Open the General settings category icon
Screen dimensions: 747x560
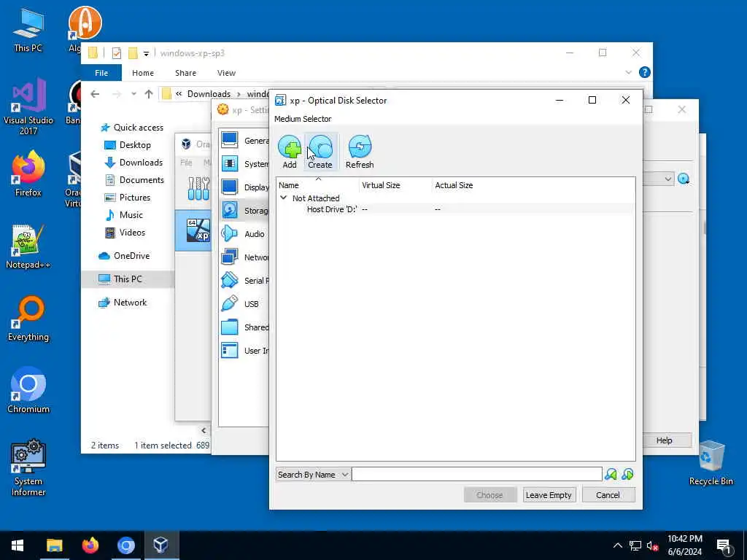(x=230, y=141)
